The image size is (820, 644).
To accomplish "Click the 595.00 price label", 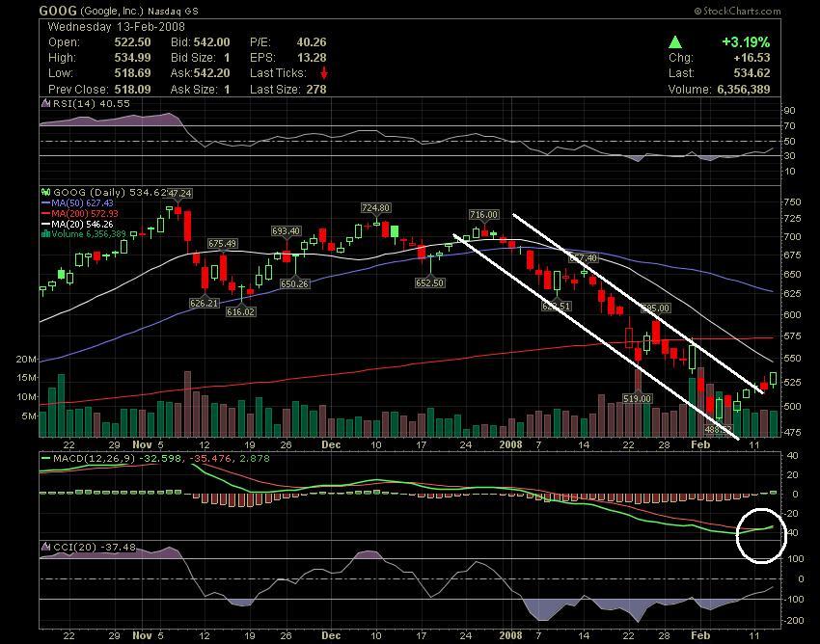I will coord(655,308).
